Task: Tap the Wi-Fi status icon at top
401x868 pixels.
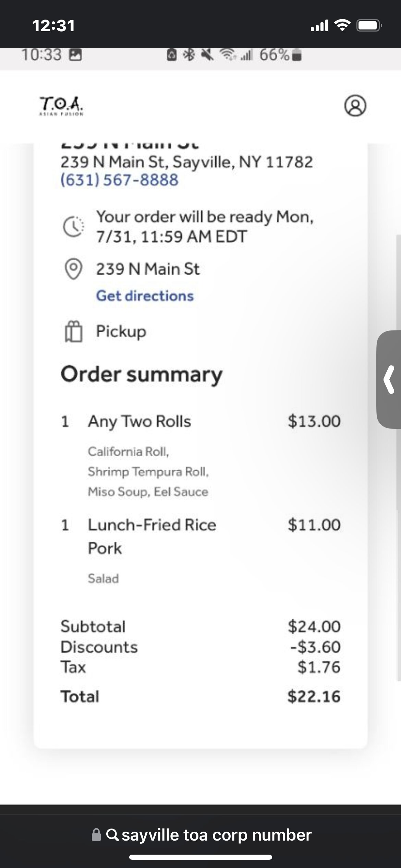Action: tap(342, 26)
